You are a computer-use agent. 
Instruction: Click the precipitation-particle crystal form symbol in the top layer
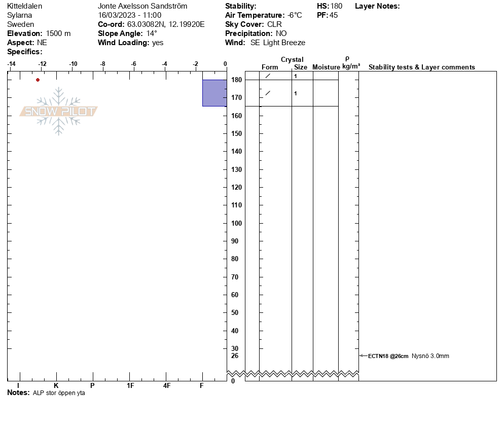(x=268, y=76)
